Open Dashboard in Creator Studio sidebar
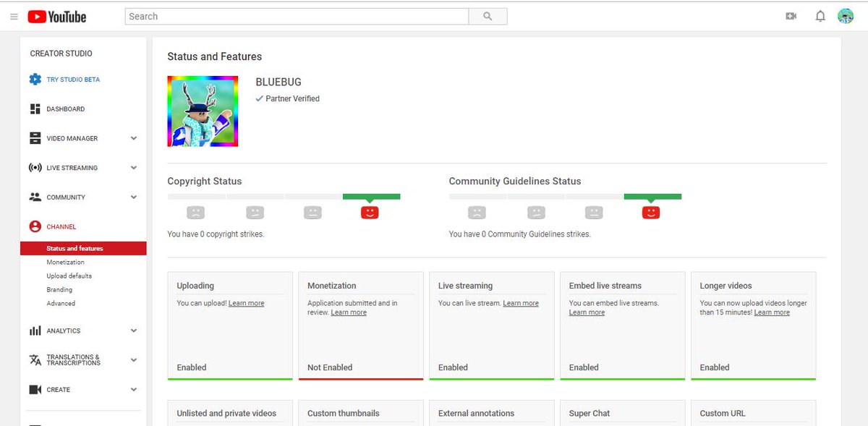The height and width of the screenshot is (426, 868). click(66, 109)
